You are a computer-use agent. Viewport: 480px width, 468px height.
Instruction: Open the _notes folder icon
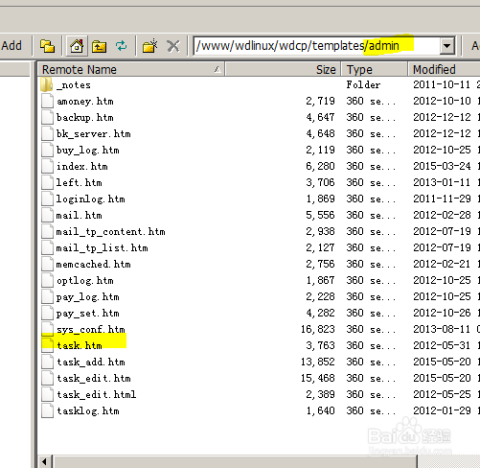coord(47,85)
